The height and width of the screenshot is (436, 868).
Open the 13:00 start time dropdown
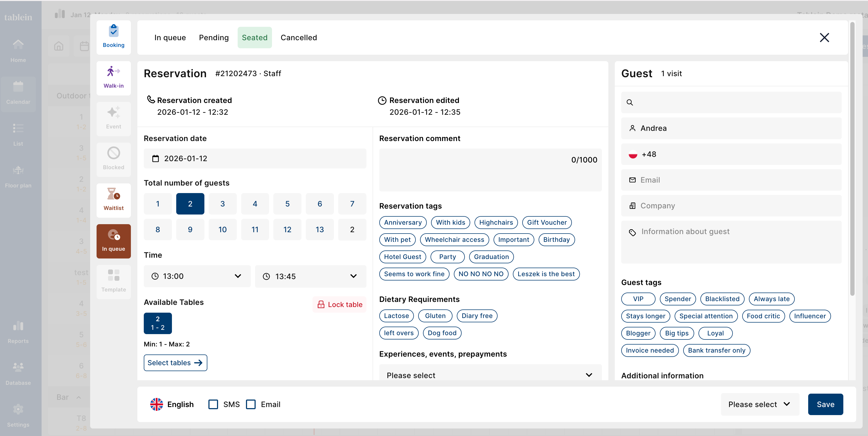[197, 276]
